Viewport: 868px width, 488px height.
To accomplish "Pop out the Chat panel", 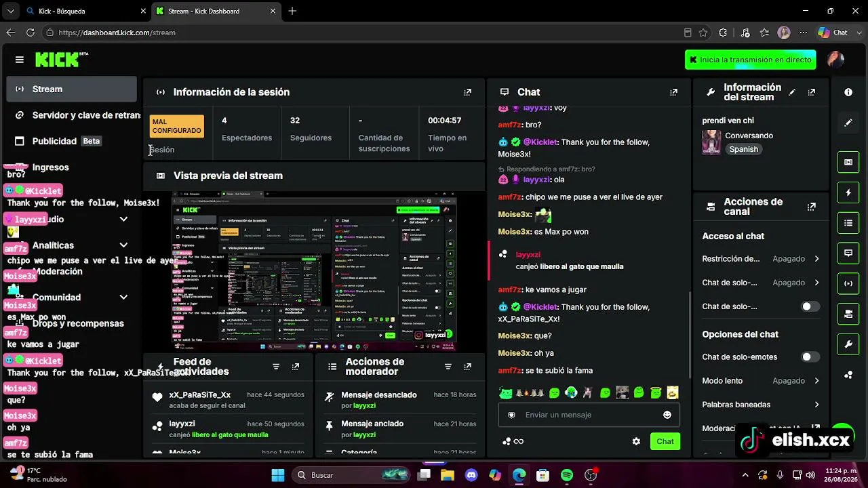I will coord(673,92).
